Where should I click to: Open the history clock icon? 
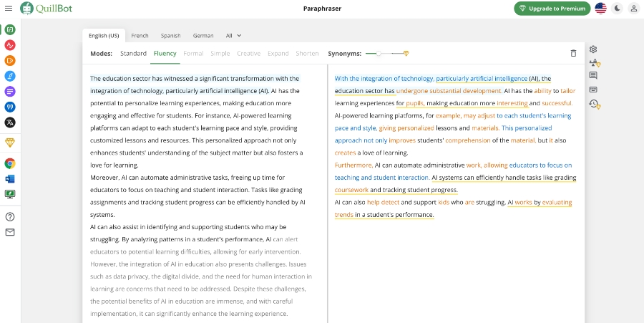click(594, 104)
